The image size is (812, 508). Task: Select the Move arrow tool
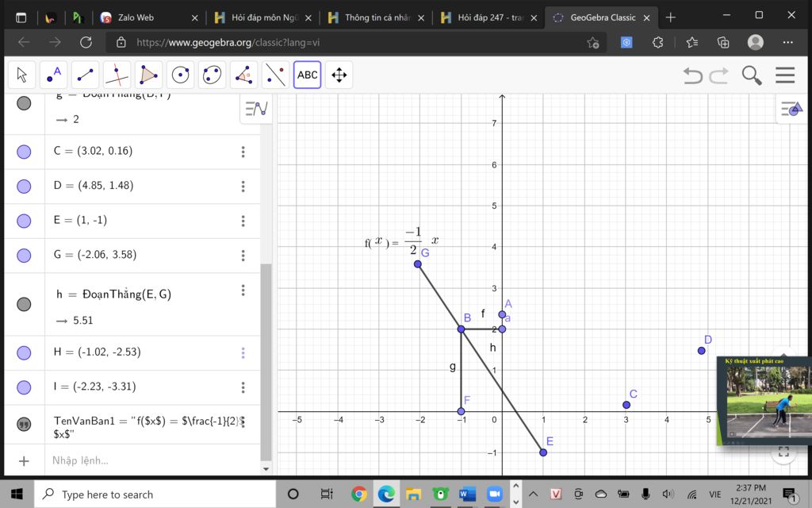tap(21, 75)
